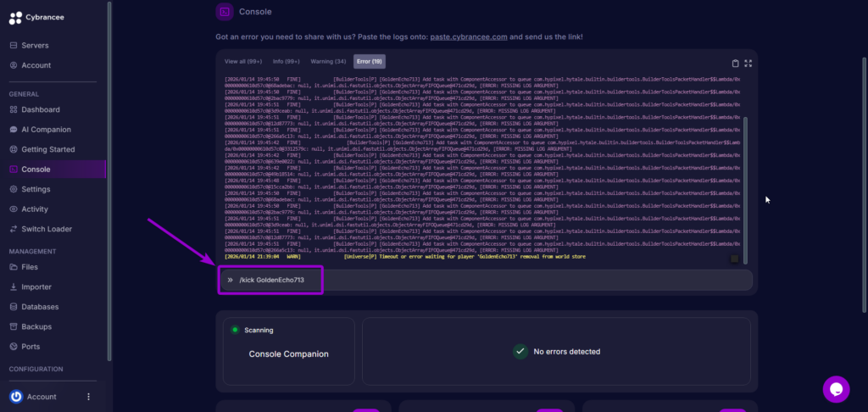Open the live chat support bubble

tap(836, 389)
